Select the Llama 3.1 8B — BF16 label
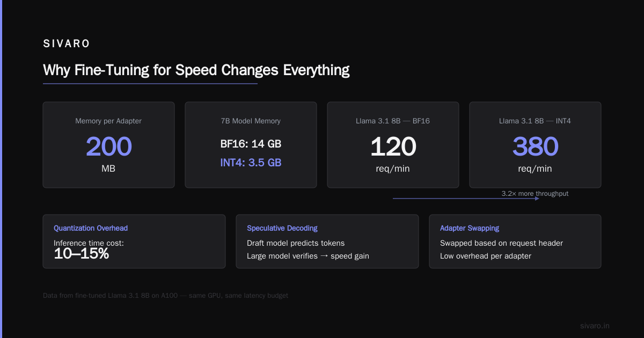Viewport: 644px width, 338px height. coord(393,121)
